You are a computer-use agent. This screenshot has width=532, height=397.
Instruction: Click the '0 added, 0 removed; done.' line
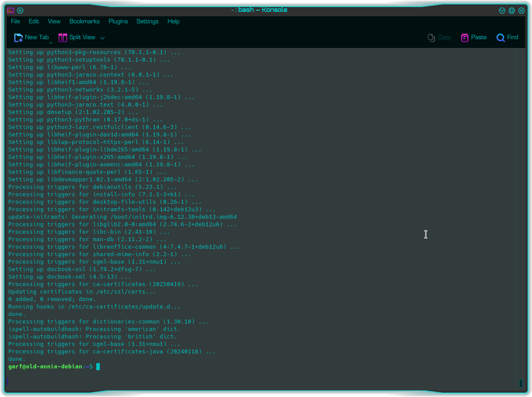coord(52,299)
